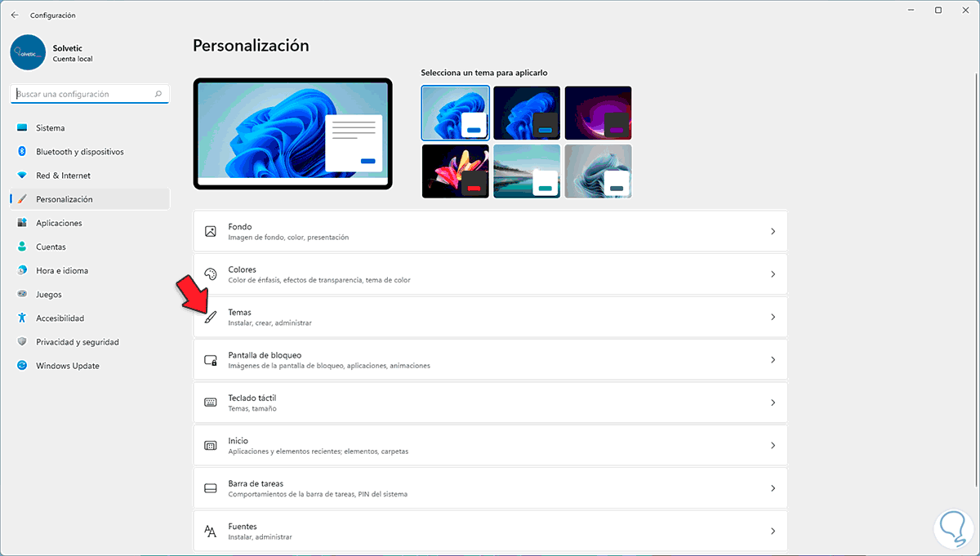
Task: Click the Cuenta local label
Action: click(73, 59)
